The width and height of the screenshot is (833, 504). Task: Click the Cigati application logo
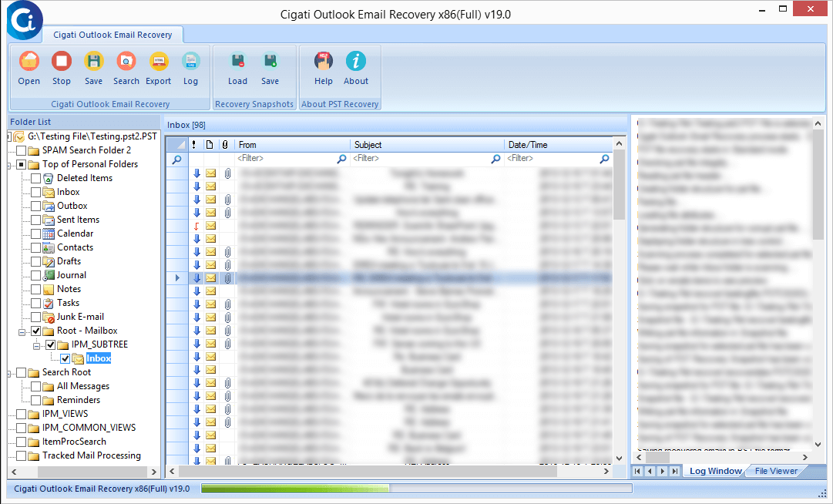(x=24, y=21)
